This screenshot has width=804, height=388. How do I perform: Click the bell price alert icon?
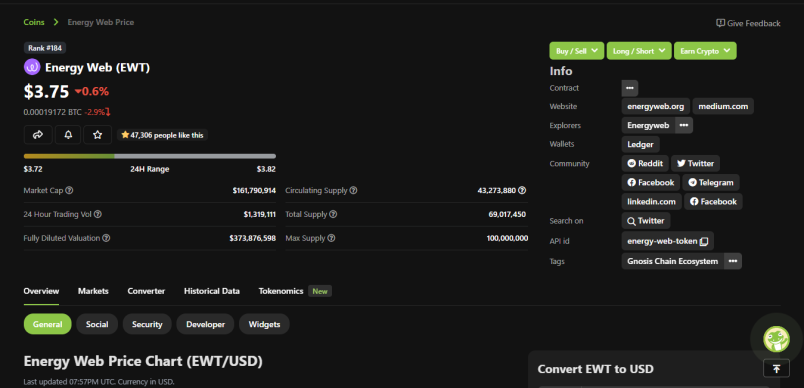point(68,135)
